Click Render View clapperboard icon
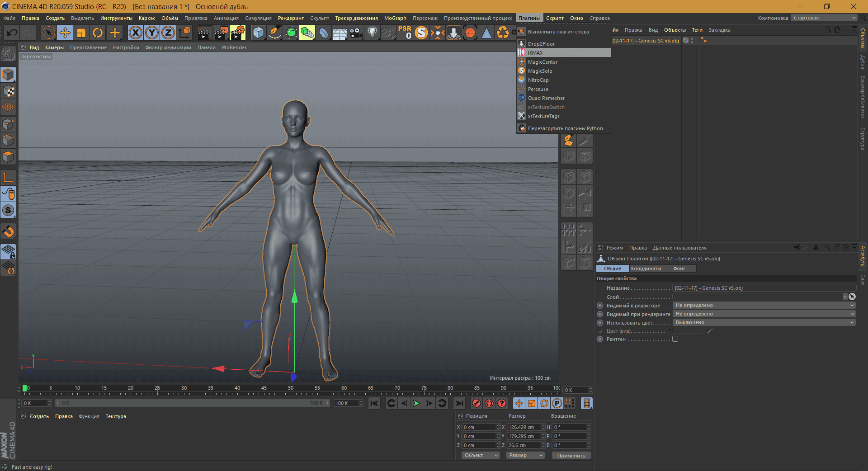This screenshot has width=868, height=471. [x=204, y=33]
